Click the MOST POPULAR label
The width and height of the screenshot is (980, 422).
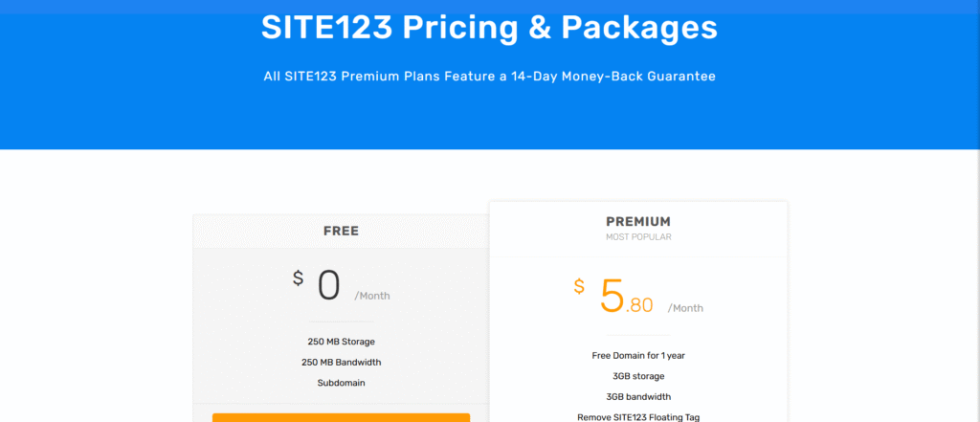(638, 236)
